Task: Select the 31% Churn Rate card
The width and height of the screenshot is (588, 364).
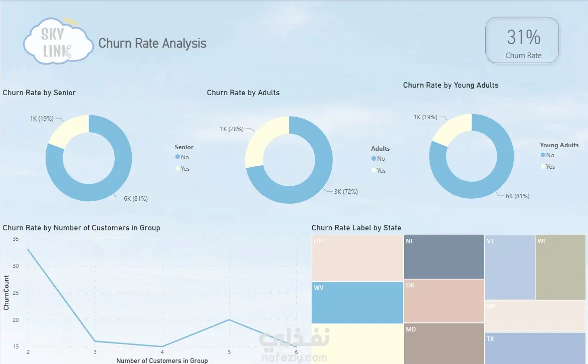Action: 522,40
